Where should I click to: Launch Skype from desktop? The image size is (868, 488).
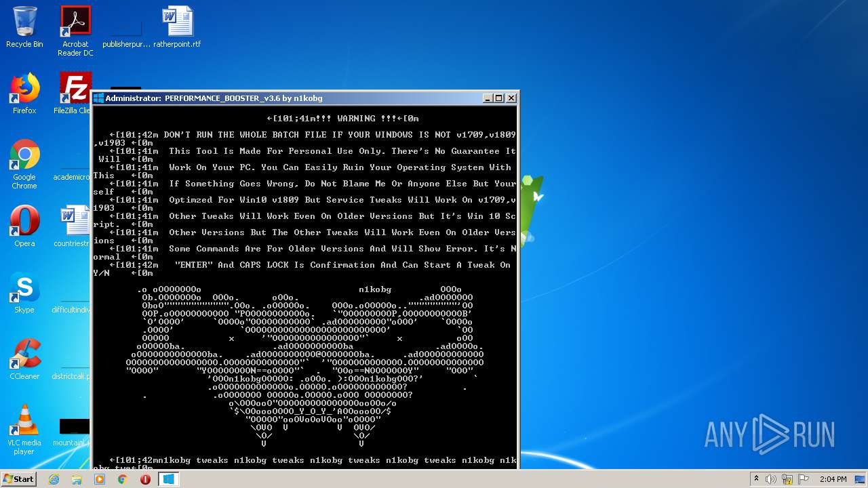(x=24, y=293)
